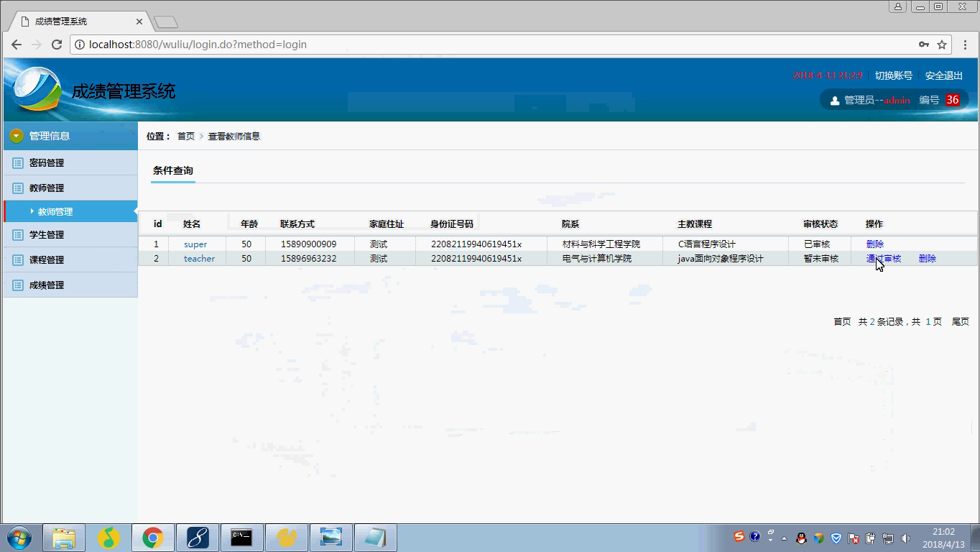Image resolution: width=980 pixels, height=552 pixels.
Task: Click the 审核状态 column header
Action: pos(820,224)
